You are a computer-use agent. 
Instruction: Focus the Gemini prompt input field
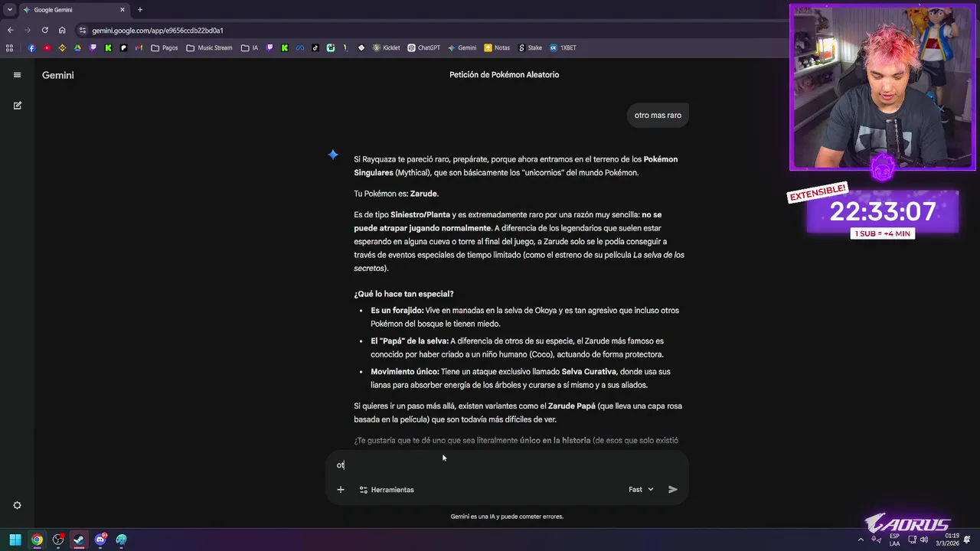(x=507, y=465)
